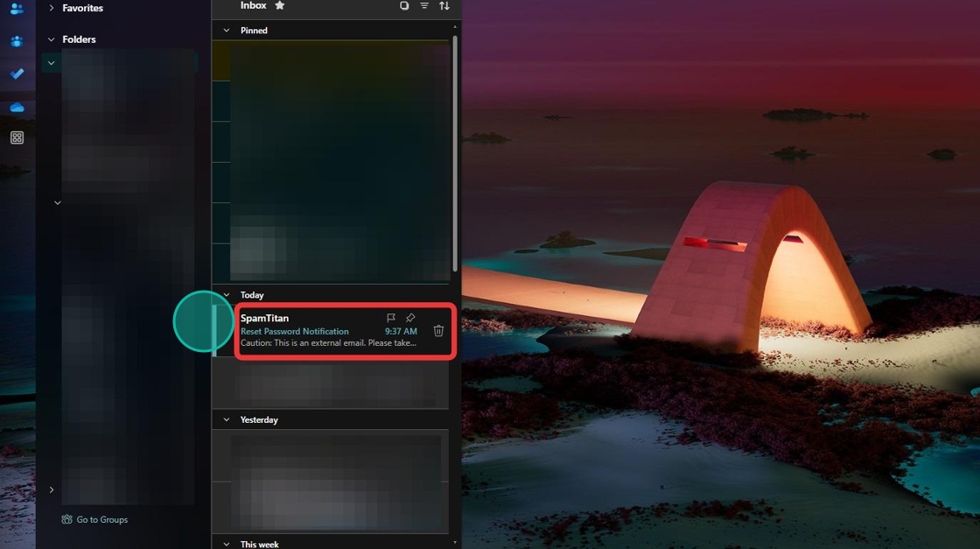Toggle the pin on the SpamTitan email

tap(410, 318)
